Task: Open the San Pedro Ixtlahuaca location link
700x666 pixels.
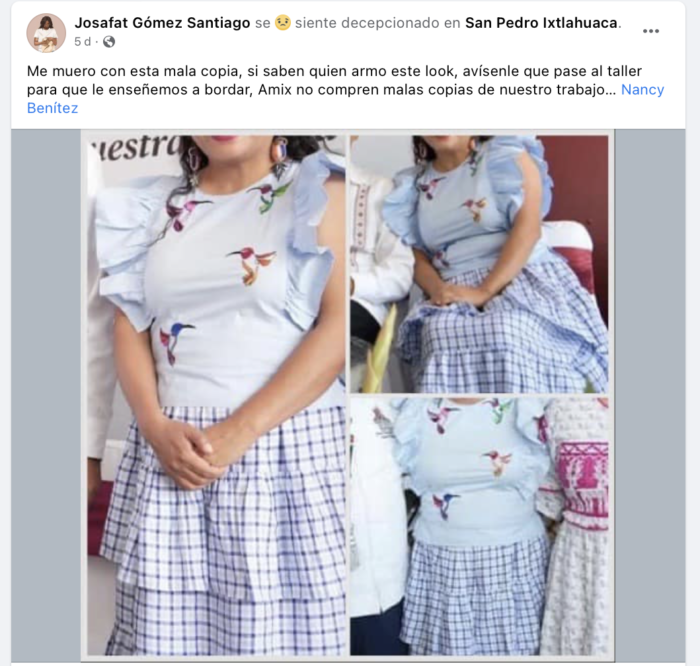Action: click(542, 23)
